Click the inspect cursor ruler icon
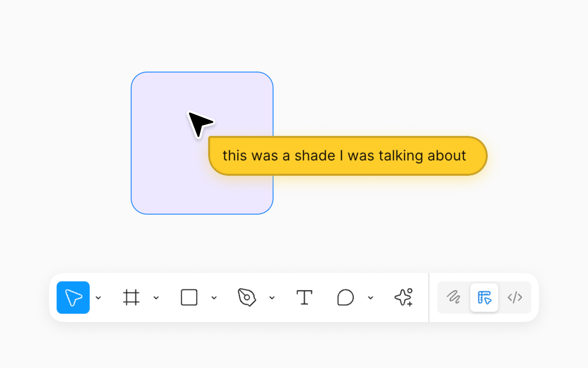Screen dimensions: 588x368 point(484,297)
